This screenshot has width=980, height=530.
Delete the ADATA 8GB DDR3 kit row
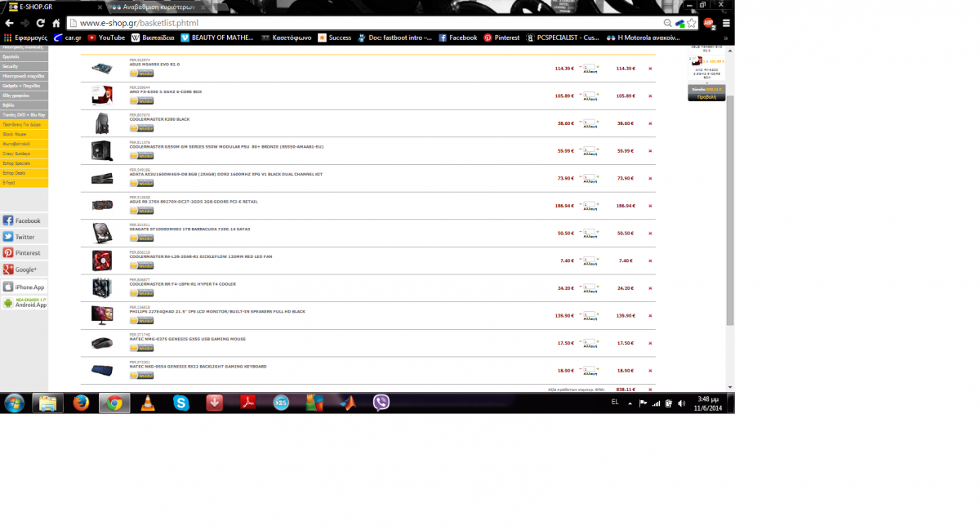pos(650,178)
